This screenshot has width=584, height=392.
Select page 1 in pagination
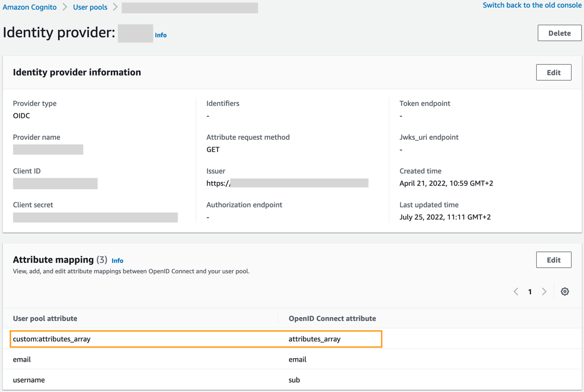pos(530,292)
